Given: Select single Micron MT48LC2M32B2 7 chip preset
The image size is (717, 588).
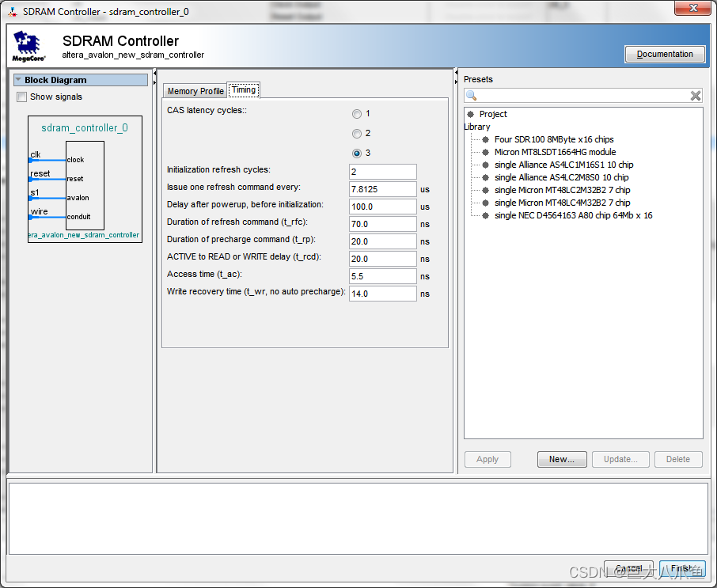Looking at the screenshot, I should click(x=563, y=190).
